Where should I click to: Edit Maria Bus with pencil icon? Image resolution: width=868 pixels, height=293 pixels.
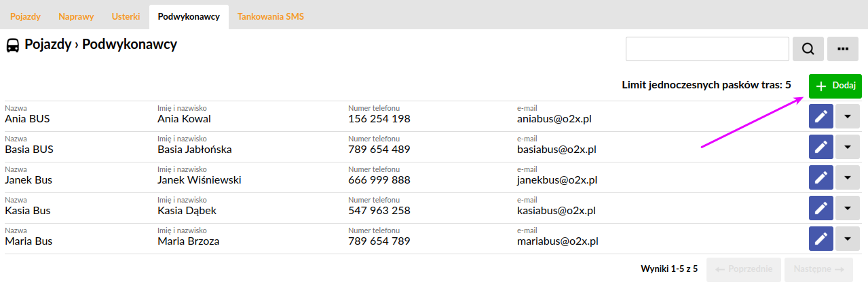pyautogui.click(x=821, y=239)
